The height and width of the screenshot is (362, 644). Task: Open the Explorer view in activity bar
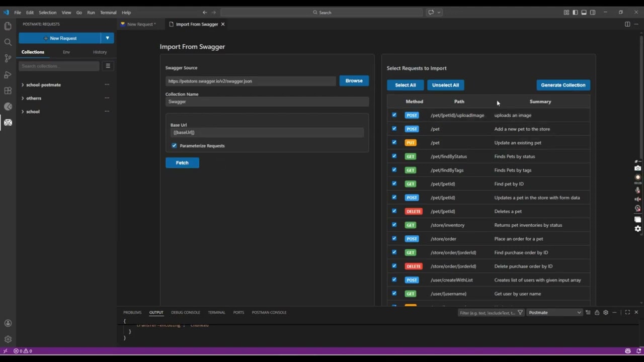tap(8, 26)
